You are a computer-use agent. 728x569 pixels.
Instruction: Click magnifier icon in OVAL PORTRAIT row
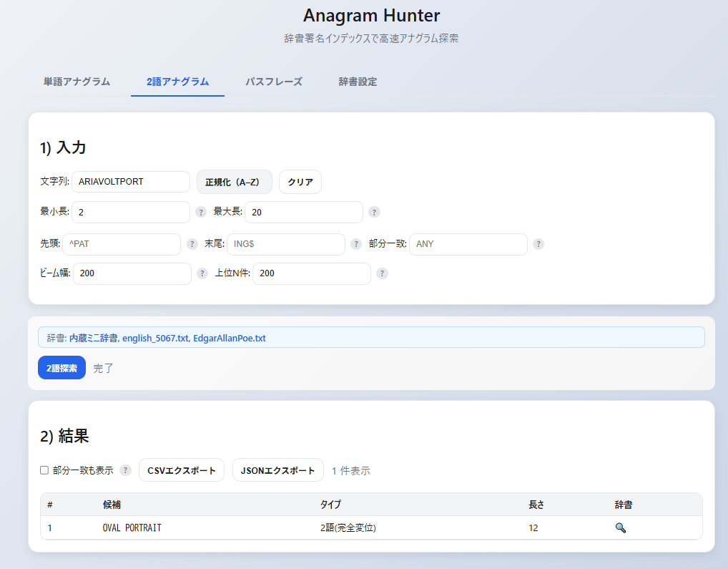[620, 527]
